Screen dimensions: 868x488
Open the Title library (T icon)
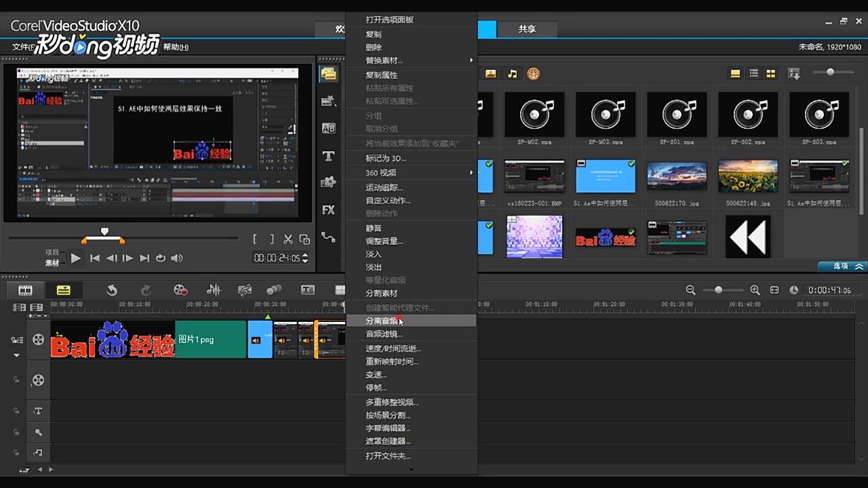point(329,156)
